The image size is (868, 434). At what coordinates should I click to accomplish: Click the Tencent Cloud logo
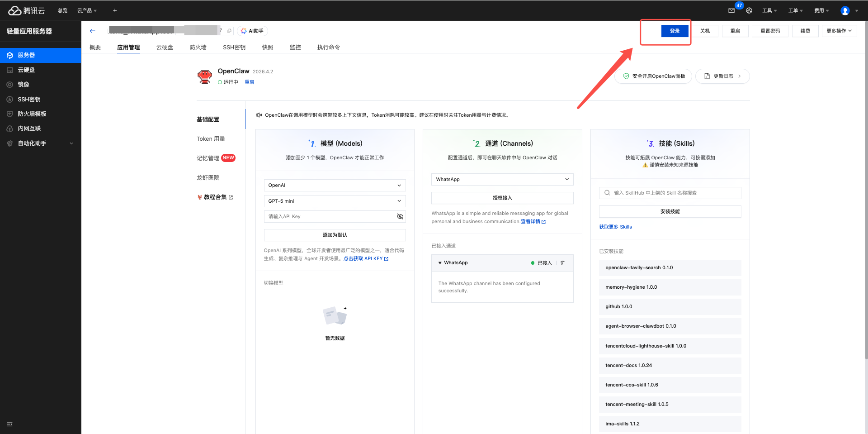click(27, 10)
